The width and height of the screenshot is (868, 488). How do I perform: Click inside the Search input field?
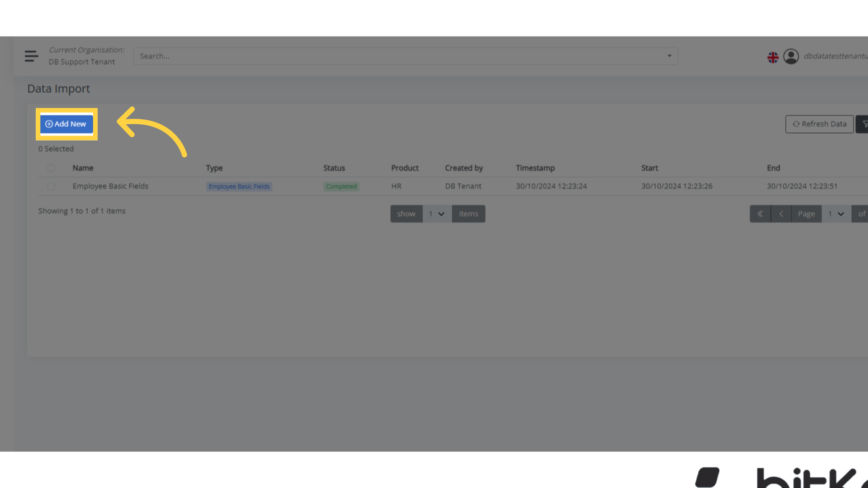pyautogui.click(x=316, y=56)
